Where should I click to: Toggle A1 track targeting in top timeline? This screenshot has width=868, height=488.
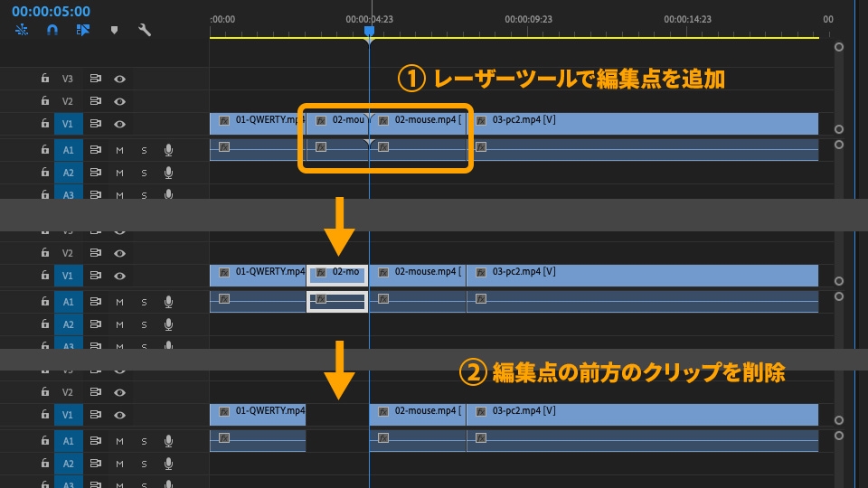68,150
